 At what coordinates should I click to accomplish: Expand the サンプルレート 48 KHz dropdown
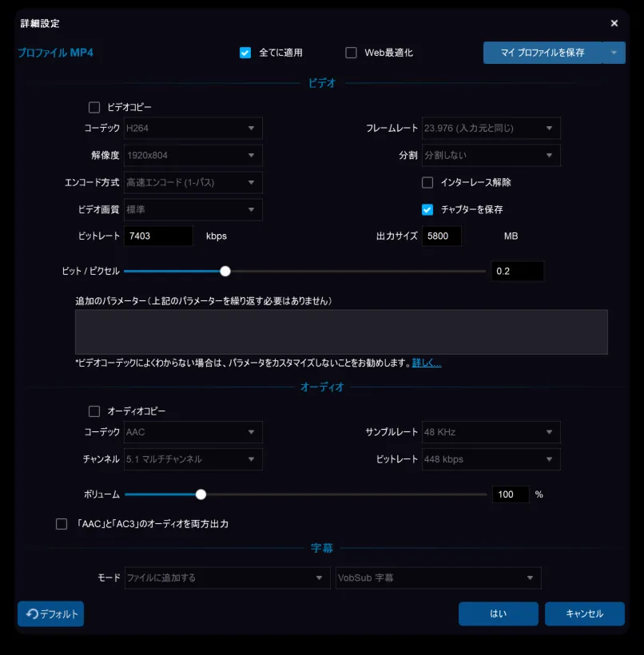pos(491,432)
